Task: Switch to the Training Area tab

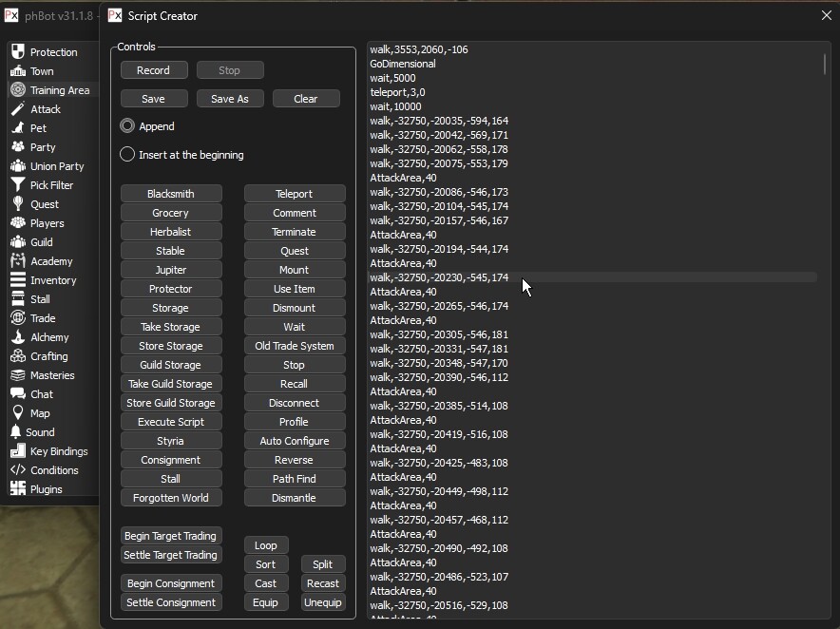Action: coord(59,90)
